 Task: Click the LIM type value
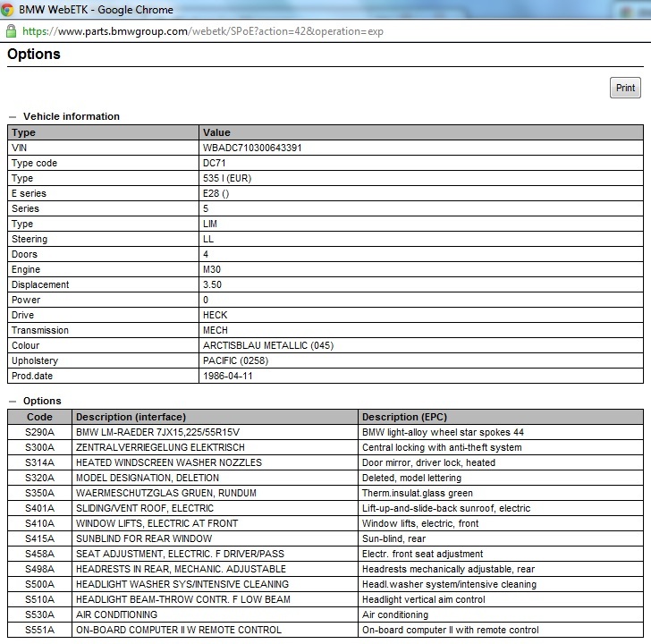(x=209, y=224)
